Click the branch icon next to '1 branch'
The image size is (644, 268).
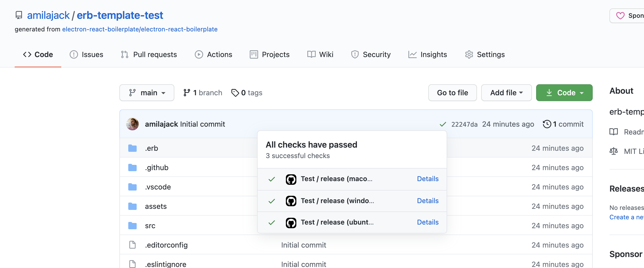(187, 92)
